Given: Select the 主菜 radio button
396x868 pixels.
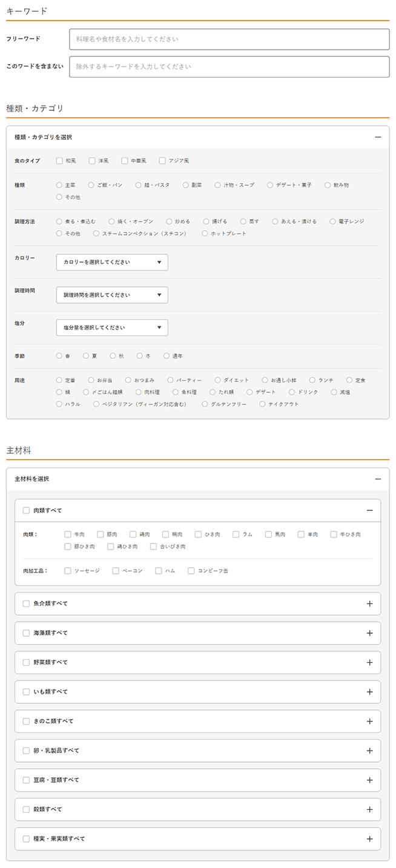Looking at the screenshot, I should (x=59, y=185).
